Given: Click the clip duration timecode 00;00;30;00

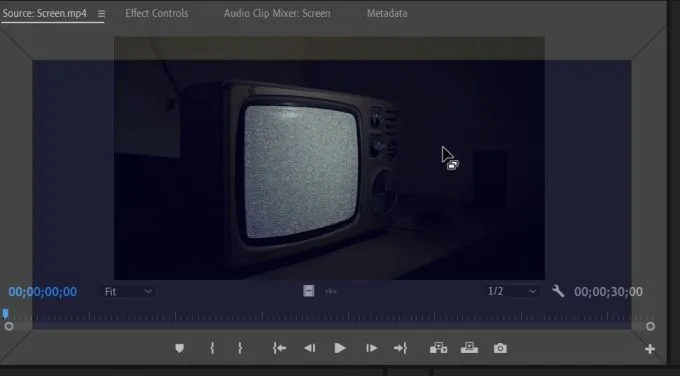Looking at the screenshot, I should (x=608, y=292).
